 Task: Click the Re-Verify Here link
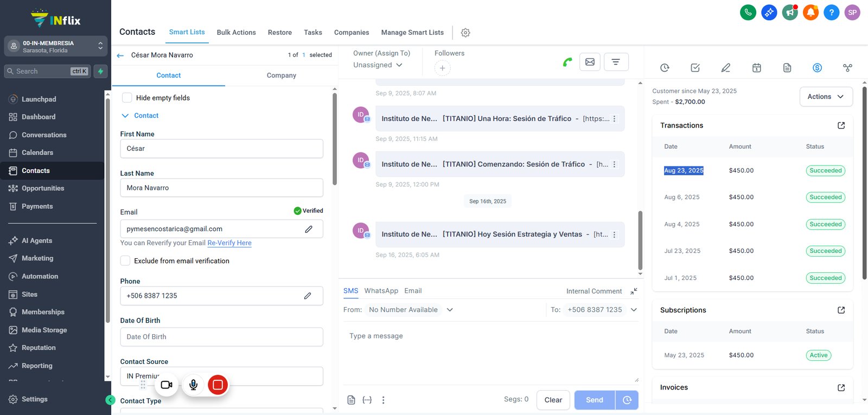click(x=229, y=243)
